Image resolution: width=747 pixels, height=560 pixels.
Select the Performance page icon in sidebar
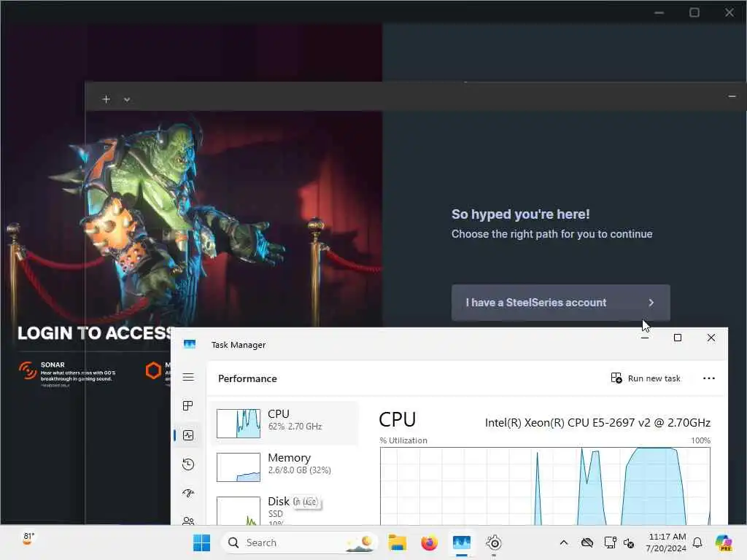[x=188, y=435]
